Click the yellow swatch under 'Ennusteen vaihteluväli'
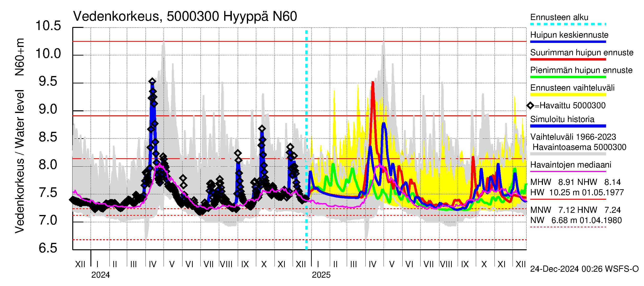The height and width of the screenshot is (286, 644). [x=568, y=95]
